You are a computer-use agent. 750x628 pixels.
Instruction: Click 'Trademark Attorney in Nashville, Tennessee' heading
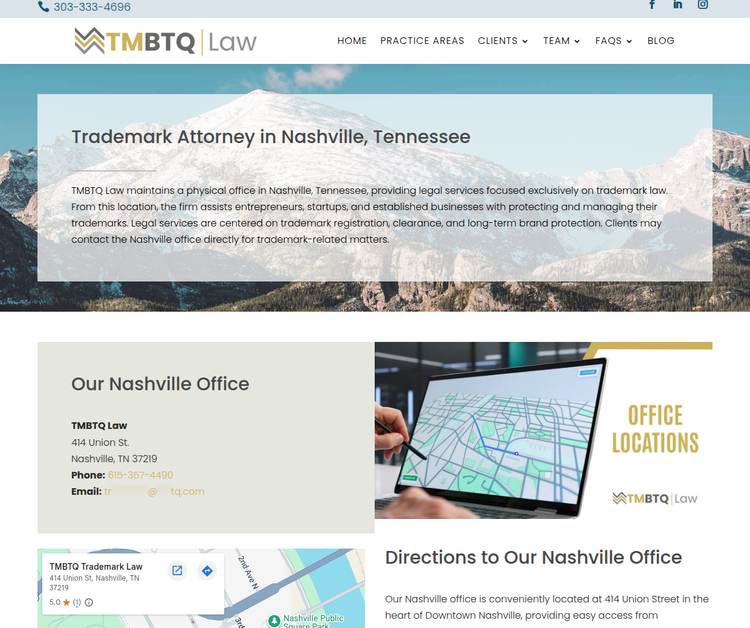tap(271, 137)
